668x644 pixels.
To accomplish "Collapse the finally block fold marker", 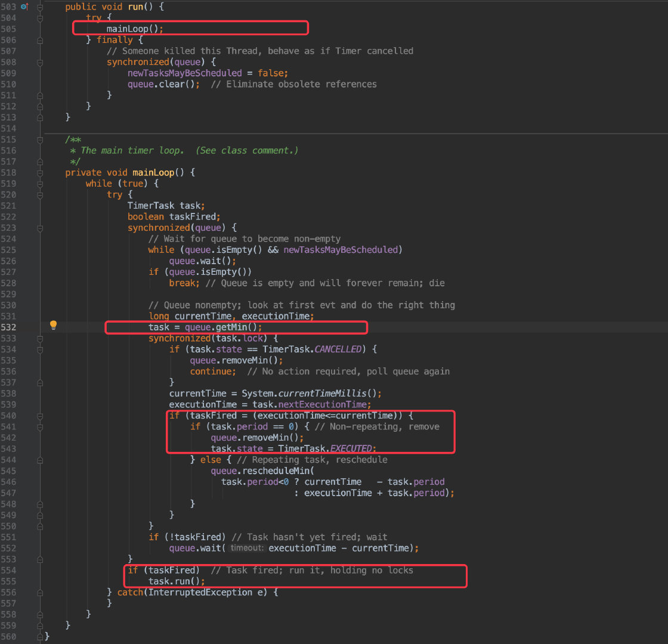I will 40,41.
